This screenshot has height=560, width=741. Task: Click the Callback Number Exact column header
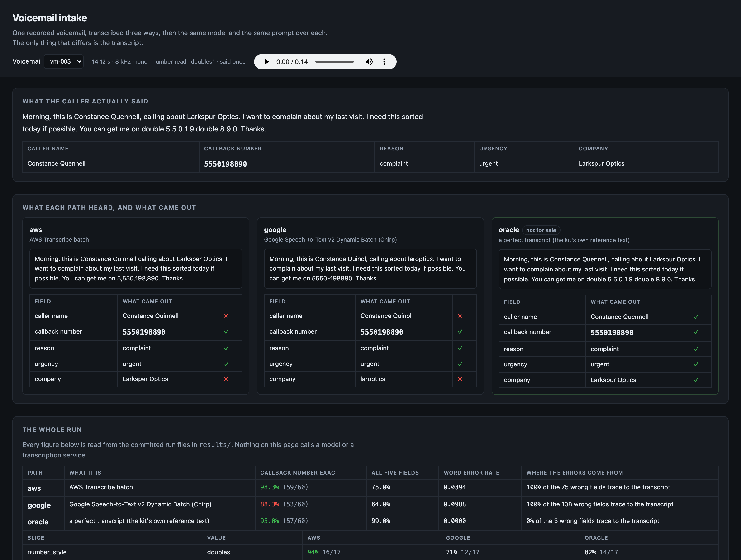299,473
